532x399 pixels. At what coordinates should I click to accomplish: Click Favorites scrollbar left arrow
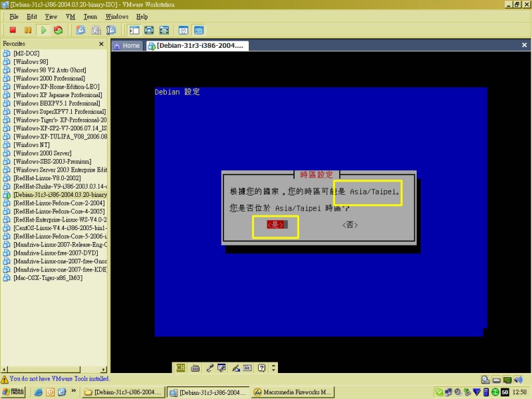5,370
